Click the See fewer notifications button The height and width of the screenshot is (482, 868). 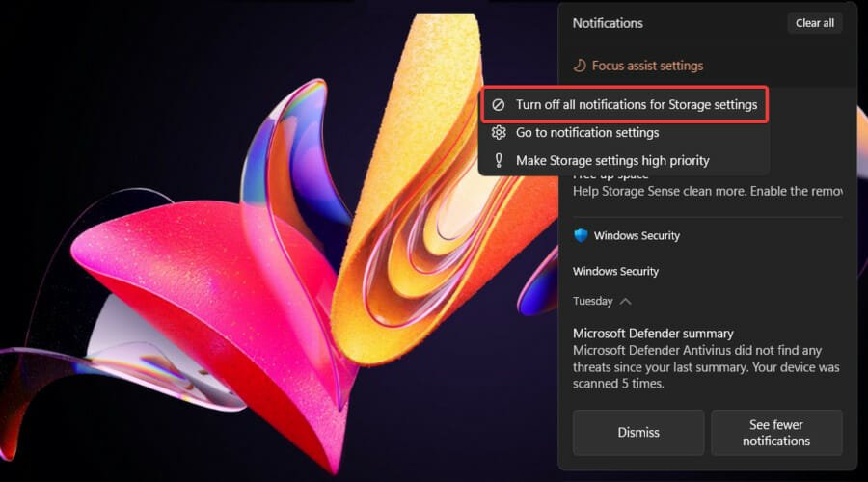click(x=776, y=432)
